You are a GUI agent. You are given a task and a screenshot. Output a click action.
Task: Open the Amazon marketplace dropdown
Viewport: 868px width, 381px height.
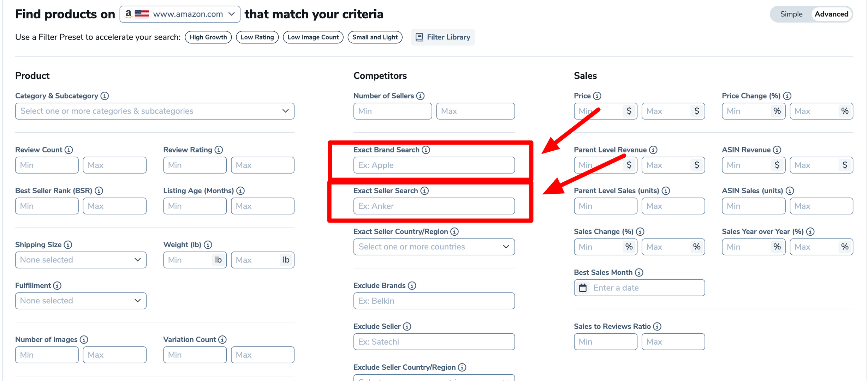point(180,14)
